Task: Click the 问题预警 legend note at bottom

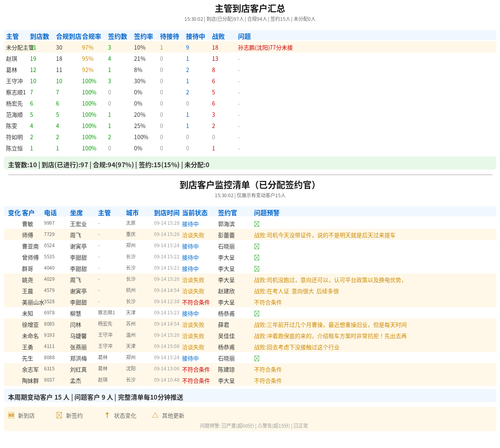Action: click(254, 426)
